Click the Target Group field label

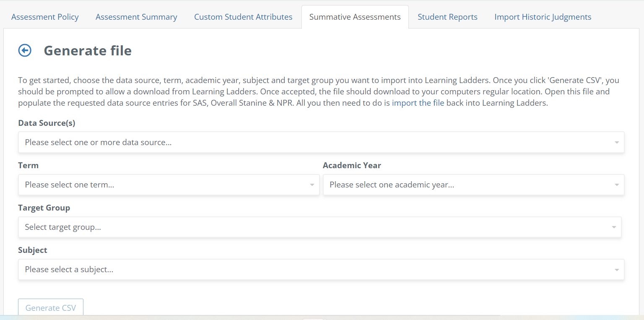tap(44, 208)
